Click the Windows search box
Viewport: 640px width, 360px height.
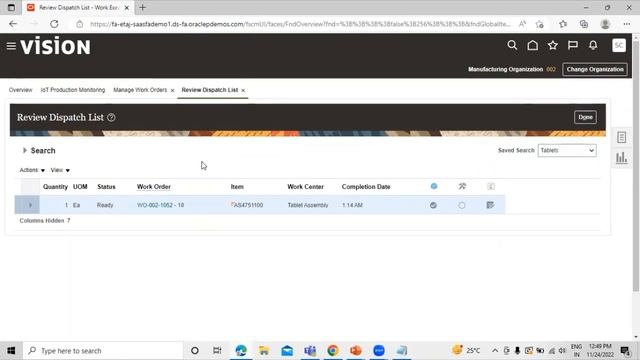point(103,351)
